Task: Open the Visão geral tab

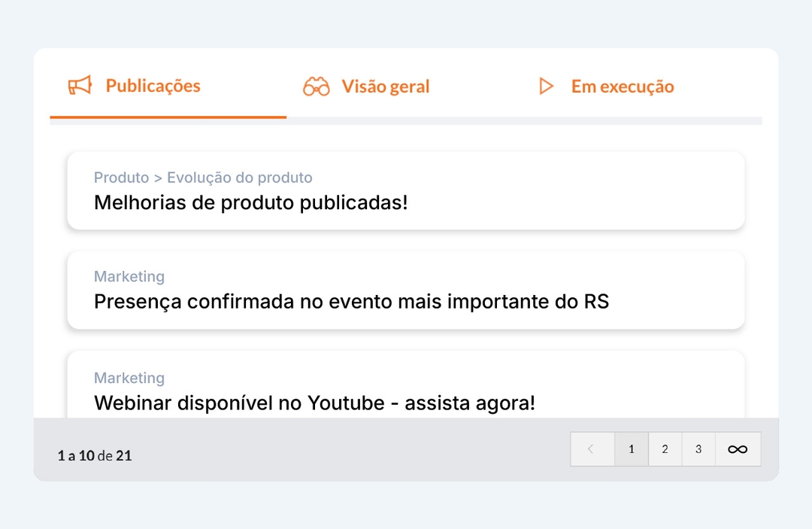Action: [x=365, y=87]
